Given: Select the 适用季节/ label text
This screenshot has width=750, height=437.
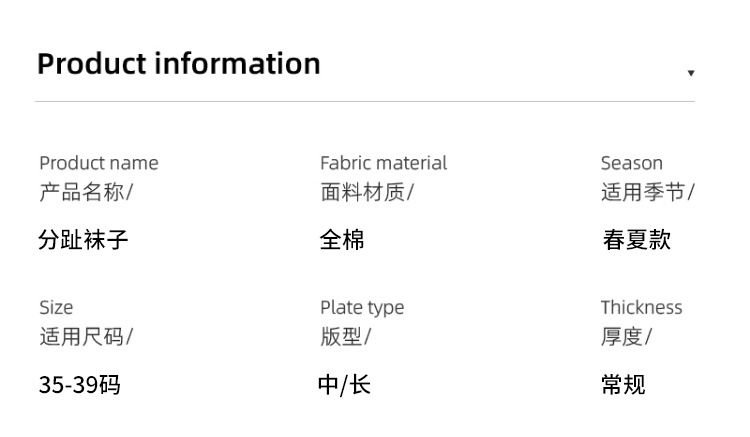Looking at the screenshot, I should coord(647,192).
